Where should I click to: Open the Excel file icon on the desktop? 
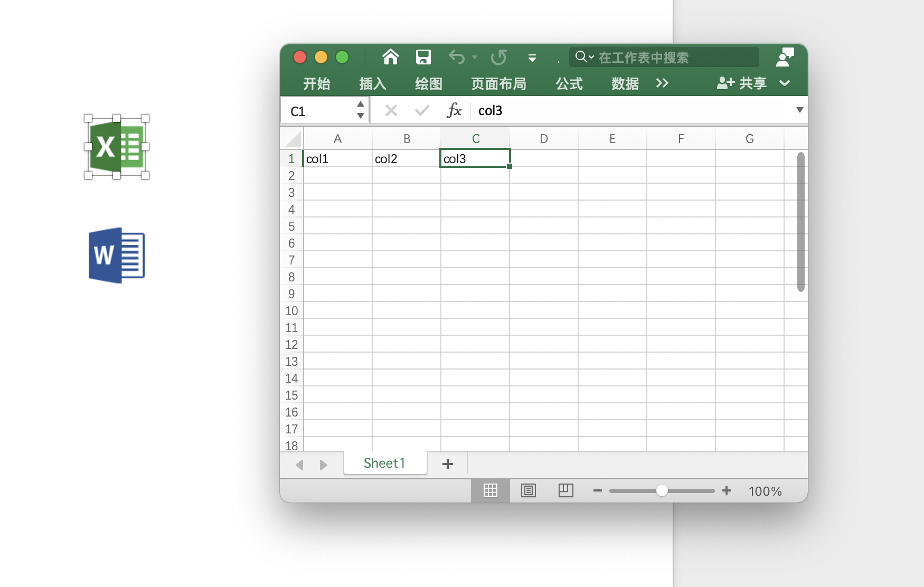tap(117, 148)
